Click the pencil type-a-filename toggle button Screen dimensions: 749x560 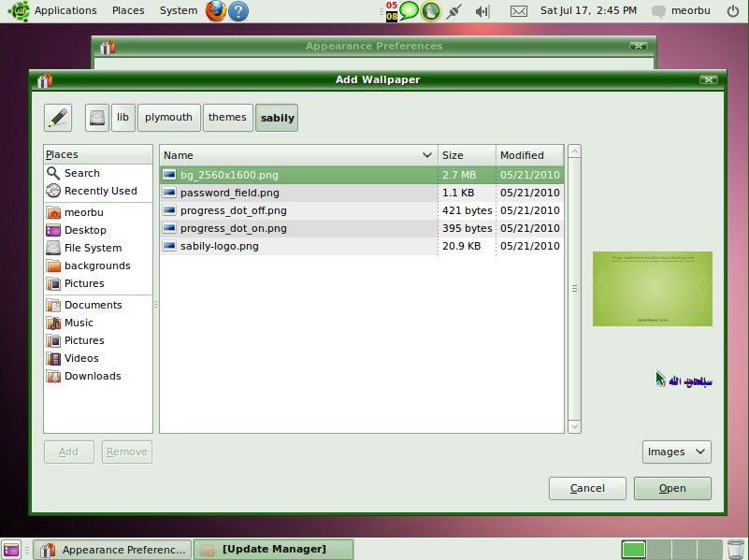click(58, 118)
